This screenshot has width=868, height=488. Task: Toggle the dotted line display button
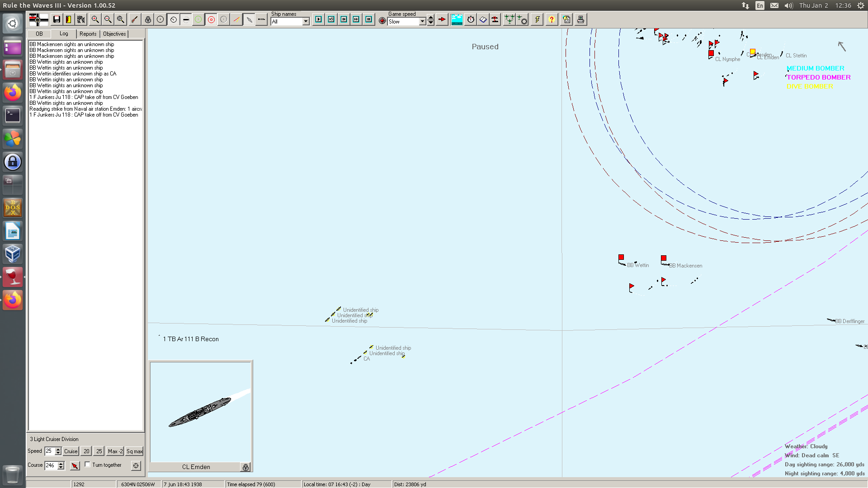(261, 19)
